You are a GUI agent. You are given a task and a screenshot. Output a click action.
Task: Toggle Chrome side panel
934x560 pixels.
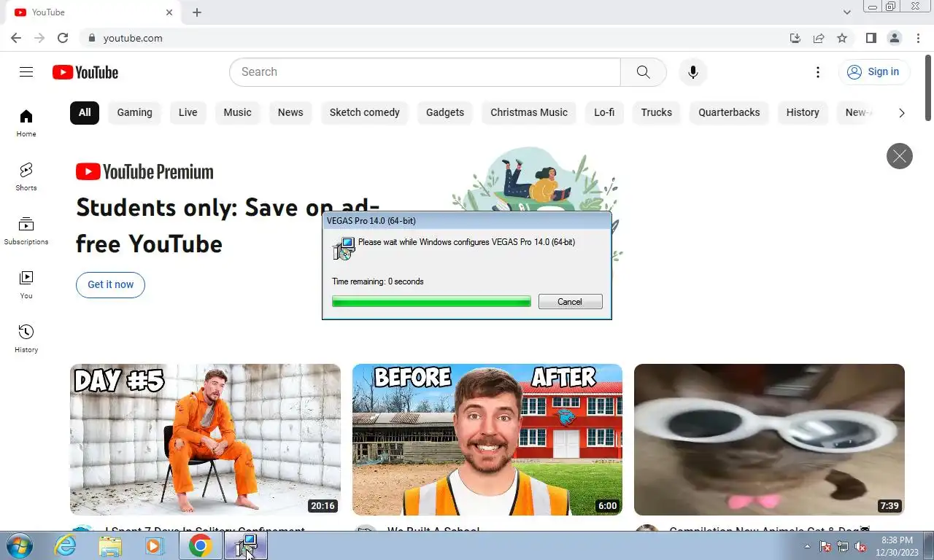tap(871, 38)
